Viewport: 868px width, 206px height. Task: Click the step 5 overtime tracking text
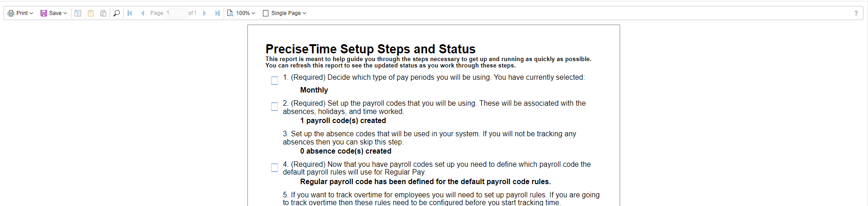point(441,199)
